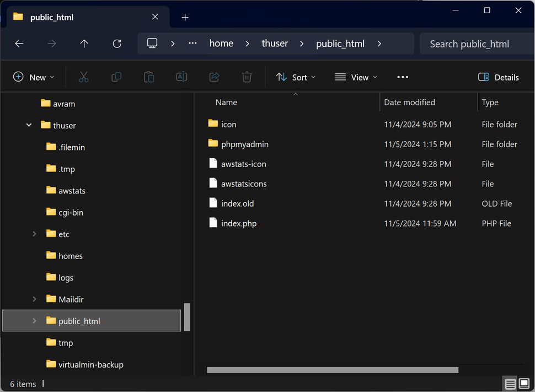Switch to large thumbnails view in status bar
The height and width of the screenshot is (392, 535).
(523, 383)
